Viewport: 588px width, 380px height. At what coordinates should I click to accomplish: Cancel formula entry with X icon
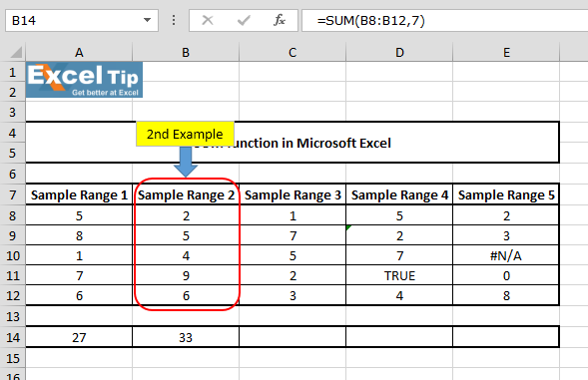pyautogui.click(x=208, y=20)
